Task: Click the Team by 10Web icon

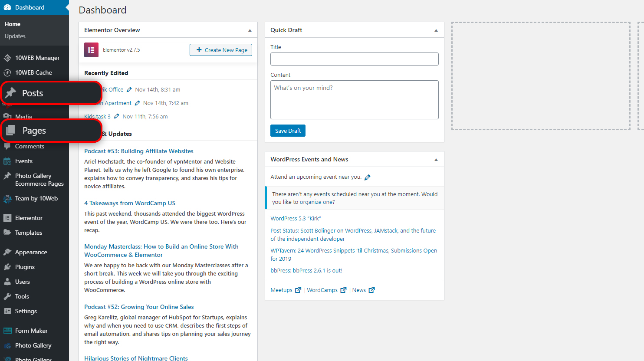Action: pos(7,199)
